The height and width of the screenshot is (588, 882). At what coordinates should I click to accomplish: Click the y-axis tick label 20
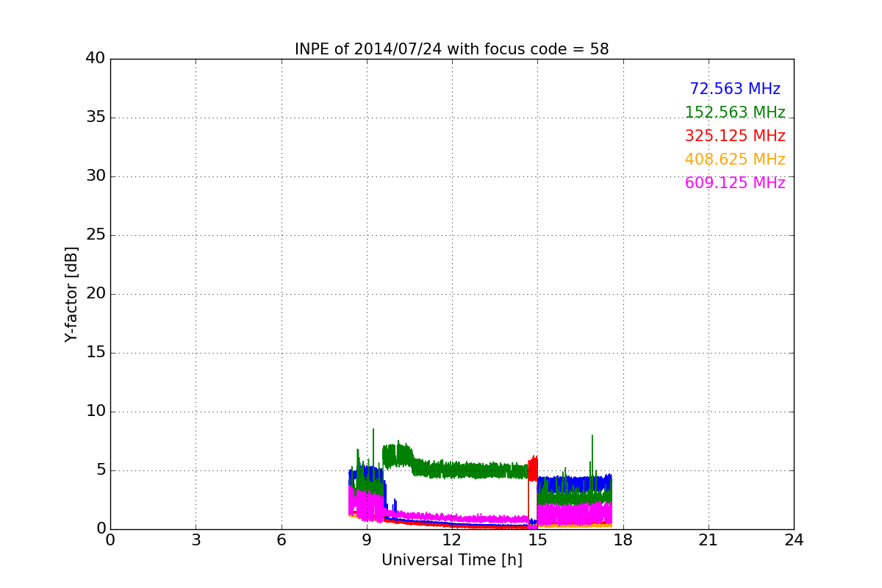(96, 294)
